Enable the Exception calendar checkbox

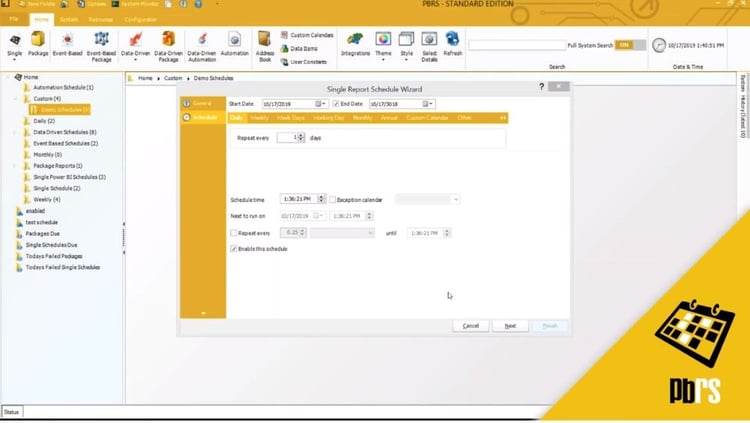pyautogui.click(x=332, y=200)
